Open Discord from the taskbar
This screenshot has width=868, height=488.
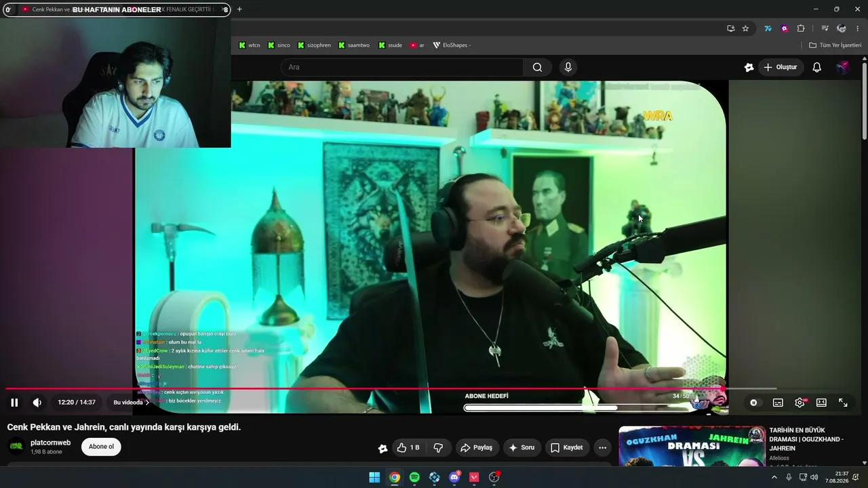[x=454, y=477]
